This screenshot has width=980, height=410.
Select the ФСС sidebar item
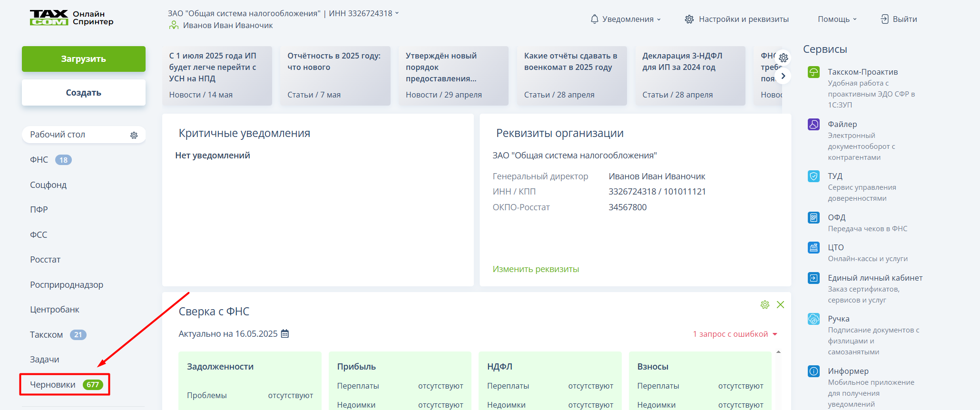(x=39, y=235)
